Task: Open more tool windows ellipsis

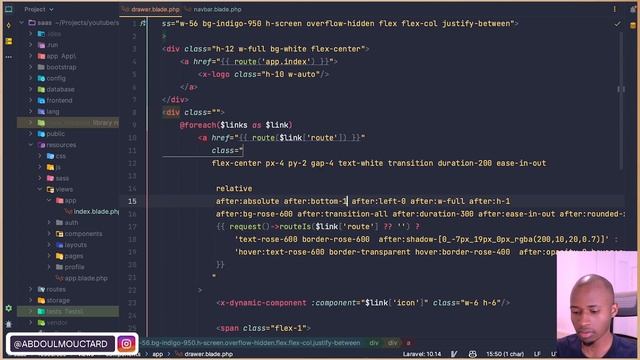Action: pos(9,57)
